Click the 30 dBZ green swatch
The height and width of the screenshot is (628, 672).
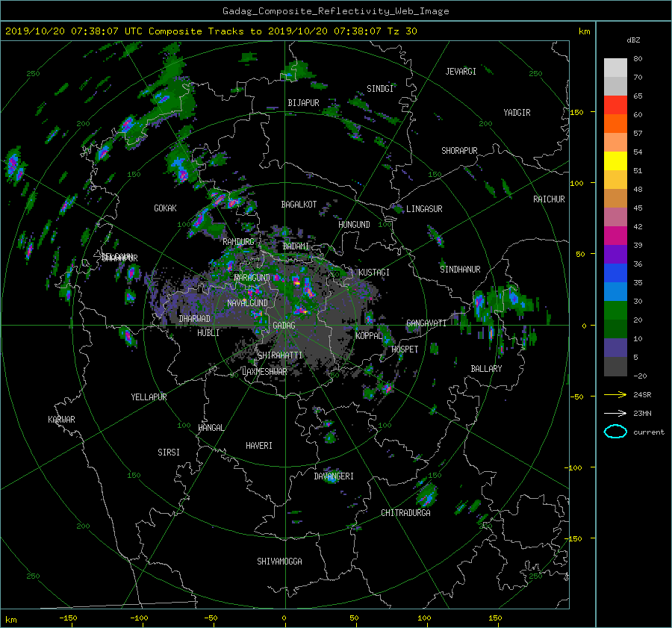coord(615,310)
